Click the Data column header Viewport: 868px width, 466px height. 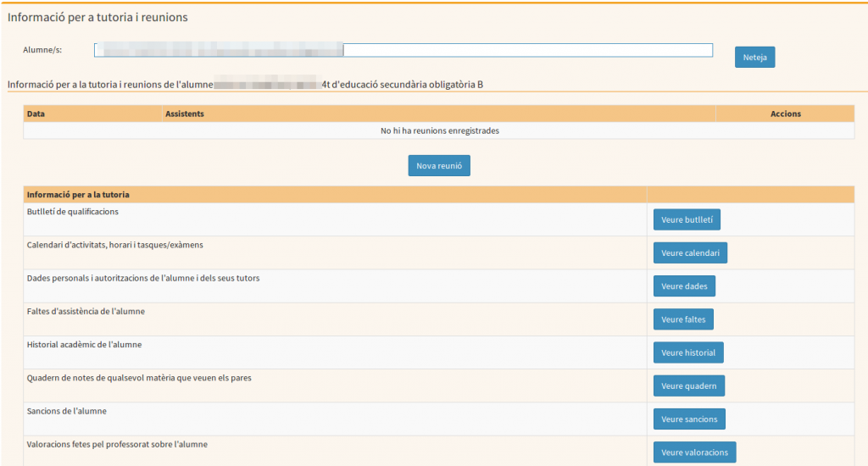[x=36, y=114]
